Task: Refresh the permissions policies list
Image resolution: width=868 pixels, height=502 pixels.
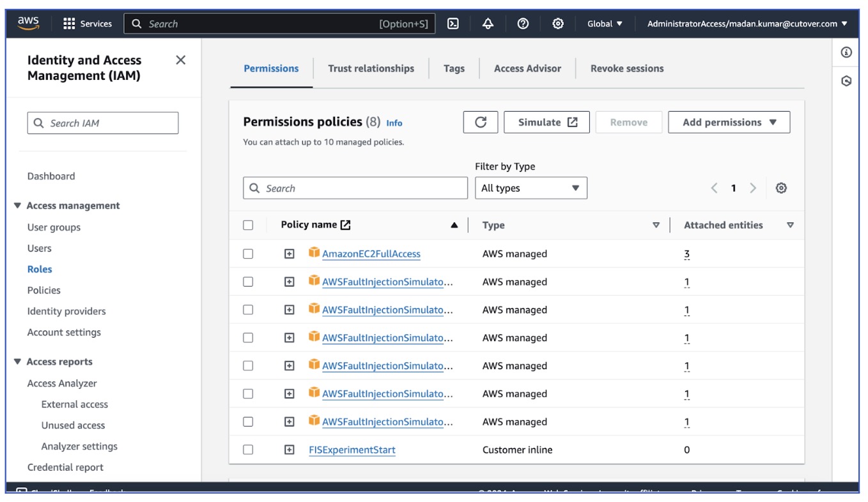Action: pyautogui.click(x=481, y=122)
